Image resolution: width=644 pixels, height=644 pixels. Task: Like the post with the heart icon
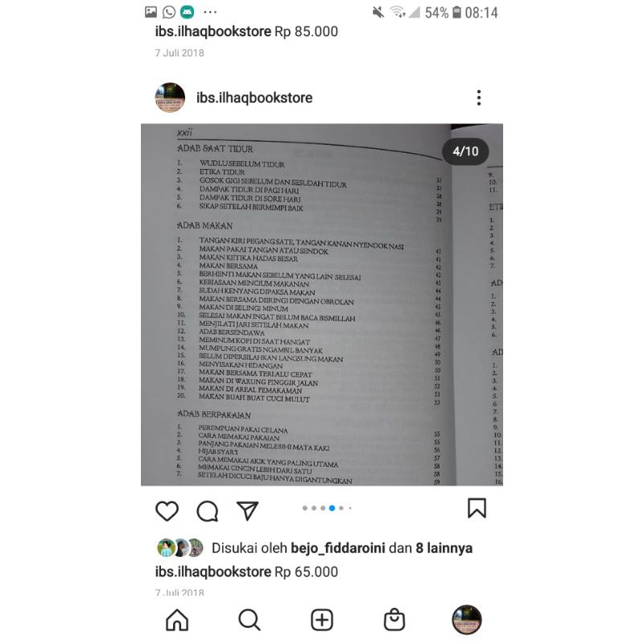click(167, 511)
